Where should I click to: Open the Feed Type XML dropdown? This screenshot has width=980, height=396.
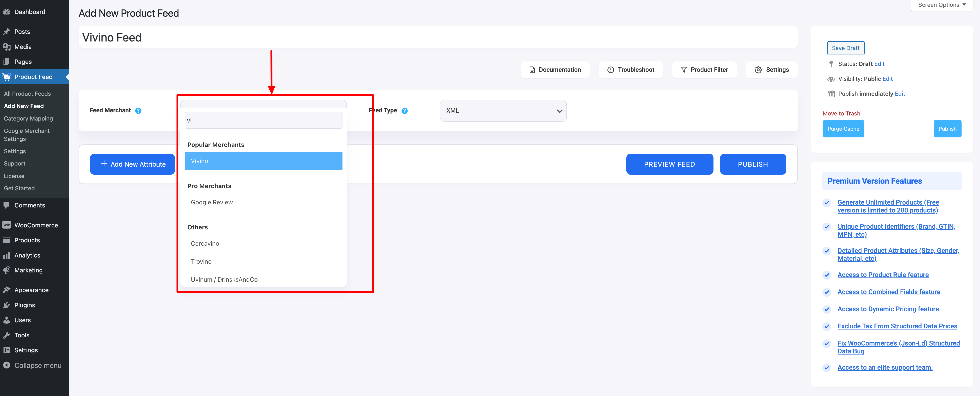(x=503, y=111)
